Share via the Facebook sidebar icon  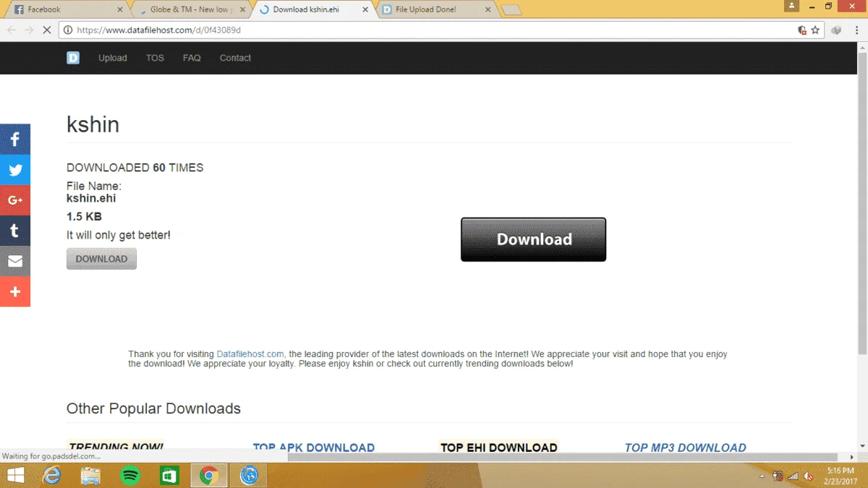pyautogui.click(x=15, y=140)
